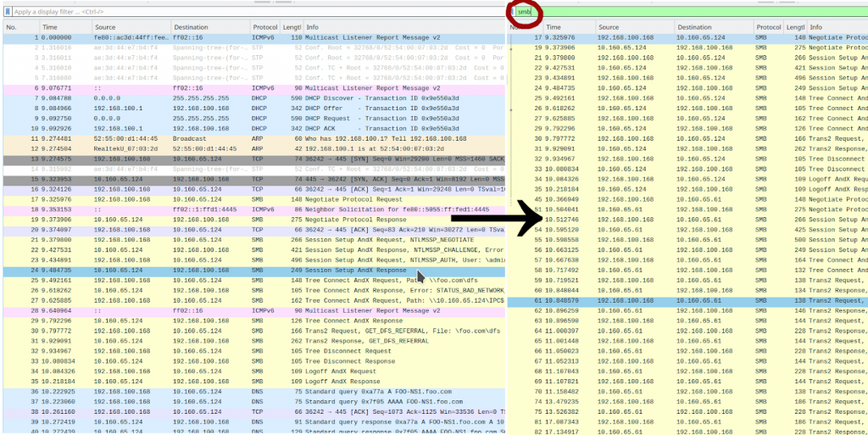Select packet 28 Multicast Listener Report at 9.640964
868x435 pixels.
pyautogui.click(x=254, y=311)
